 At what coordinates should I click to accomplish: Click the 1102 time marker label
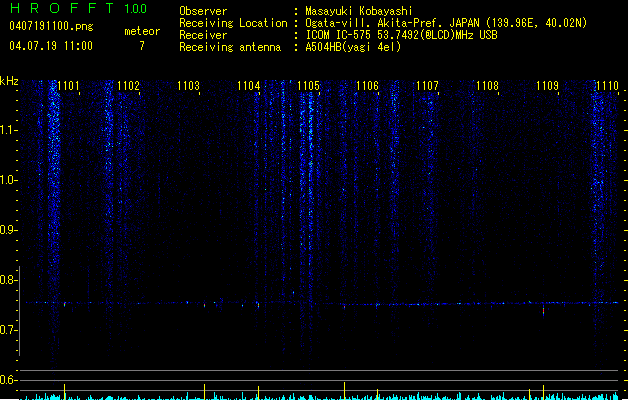point(128,86)
